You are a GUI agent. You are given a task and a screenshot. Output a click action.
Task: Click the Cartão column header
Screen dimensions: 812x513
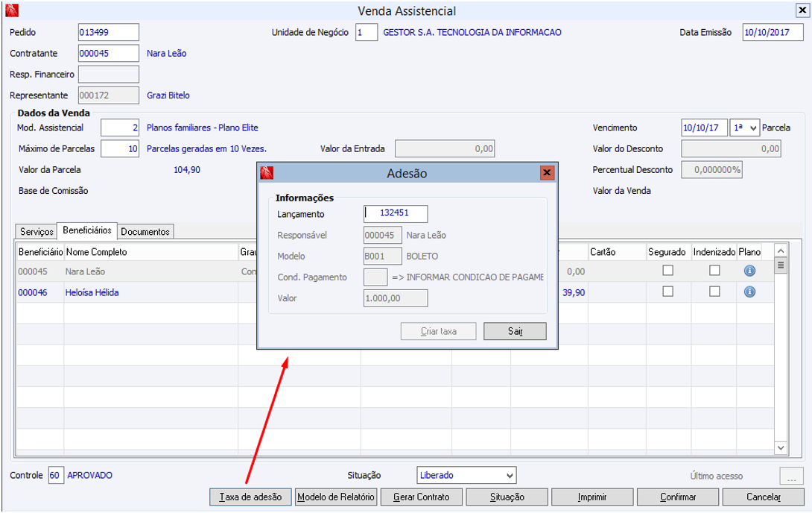tap(617, 252)
